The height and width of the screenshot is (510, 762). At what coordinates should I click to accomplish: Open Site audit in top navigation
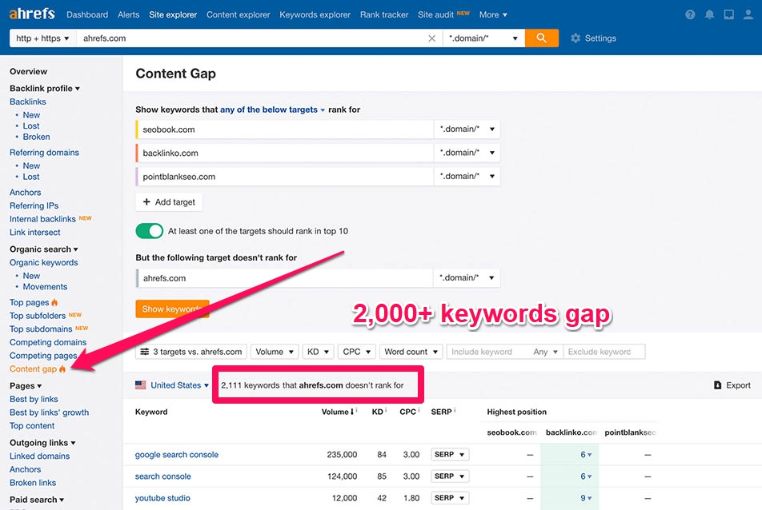(435, 15)
